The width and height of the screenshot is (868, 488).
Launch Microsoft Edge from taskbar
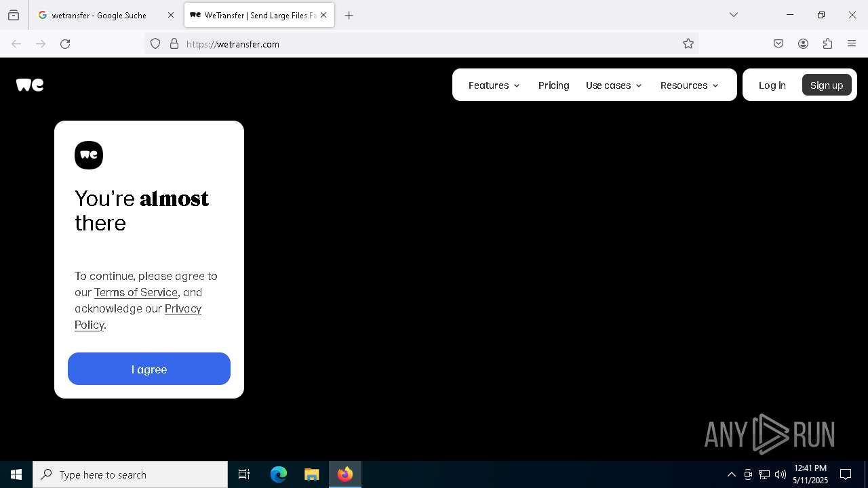click(279, 474)
